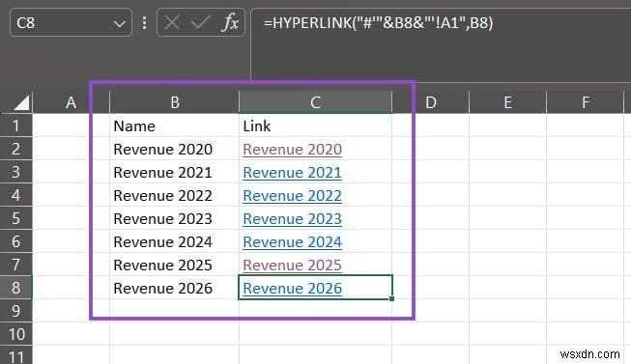Select the 'Link' header cell

[x=315, y=126]
